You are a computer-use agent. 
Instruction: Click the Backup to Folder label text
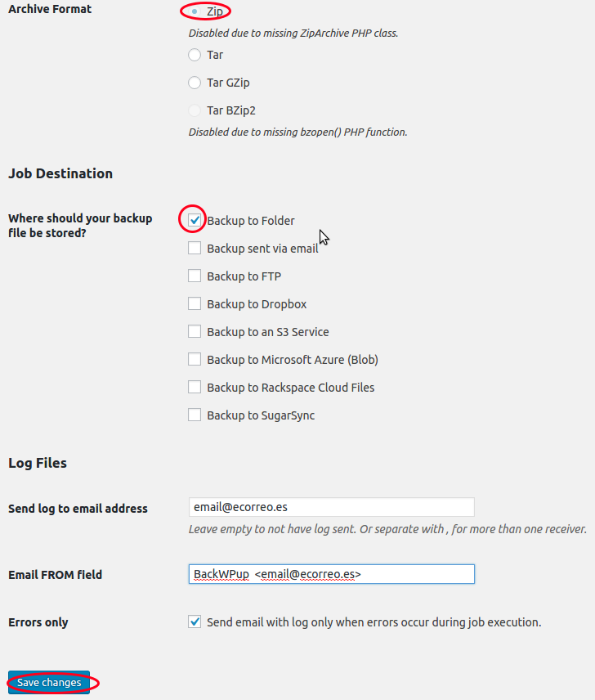[251, 221]
